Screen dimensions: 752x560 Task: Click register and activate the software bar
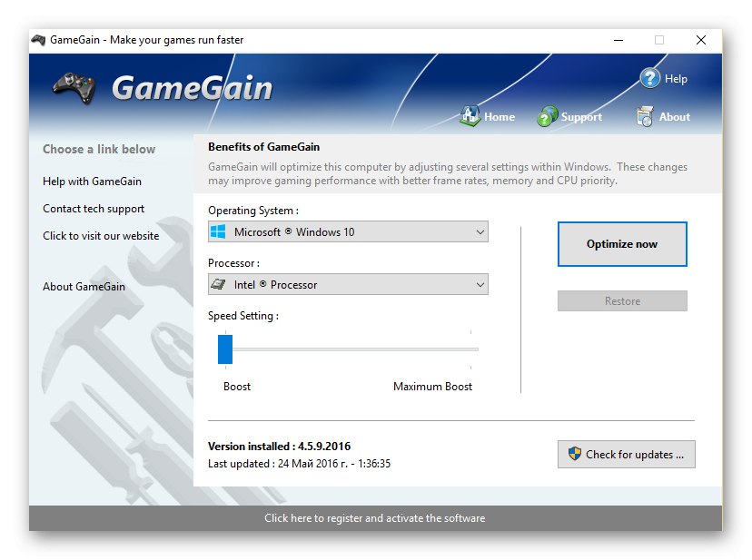click(375, 518)
